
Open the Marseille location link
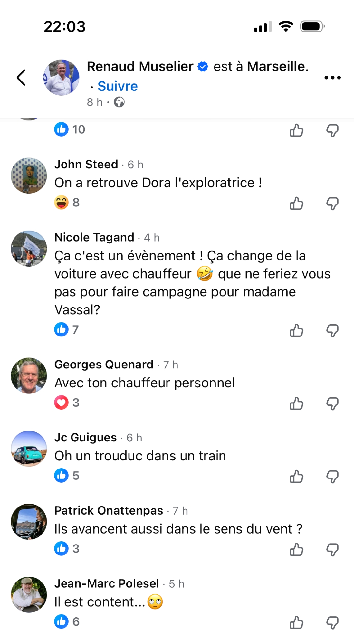pyautogui.click(x=276, y=67)
